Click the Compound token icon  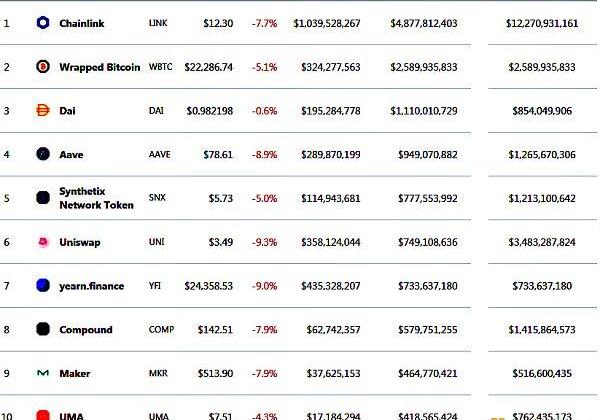tap(43, 329)
